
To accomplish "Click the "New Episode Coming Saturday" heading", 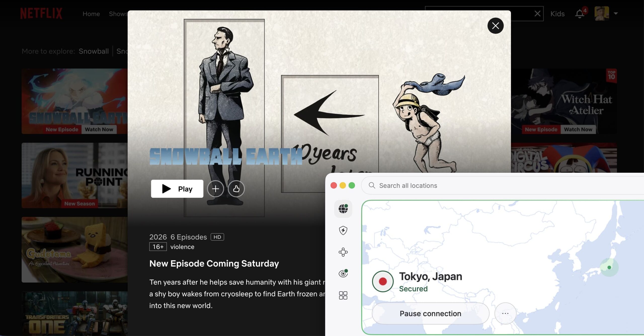I will point(214,263).
